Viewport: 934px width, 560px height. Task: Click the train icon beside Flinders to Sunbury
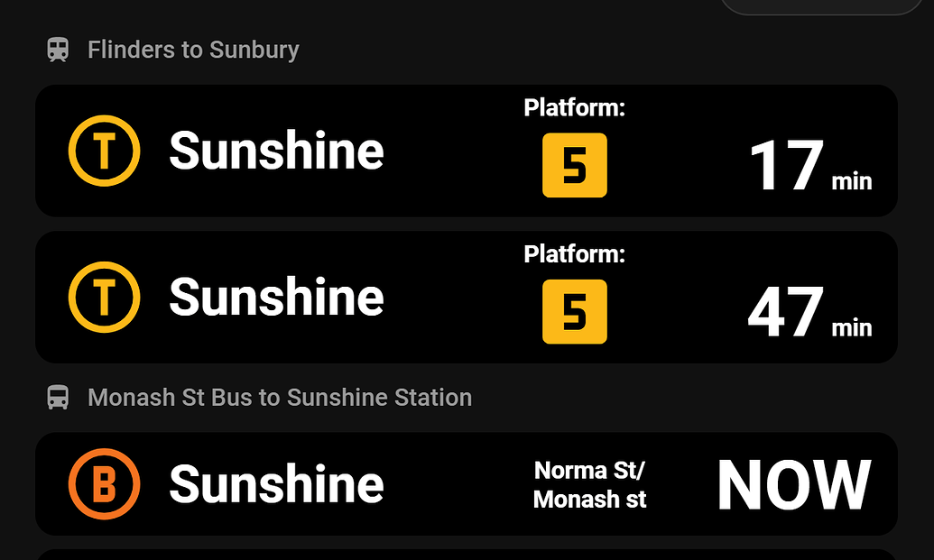(x=59, y=50)
